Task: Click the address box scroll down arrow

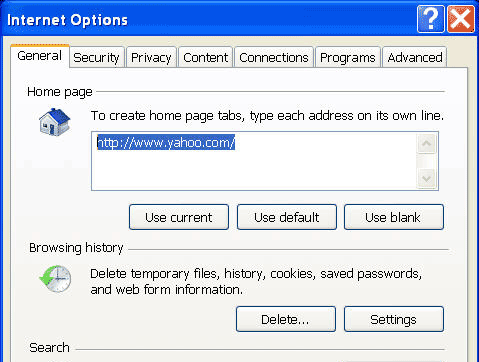Action: pyautogui.click(x=426, y=178)
